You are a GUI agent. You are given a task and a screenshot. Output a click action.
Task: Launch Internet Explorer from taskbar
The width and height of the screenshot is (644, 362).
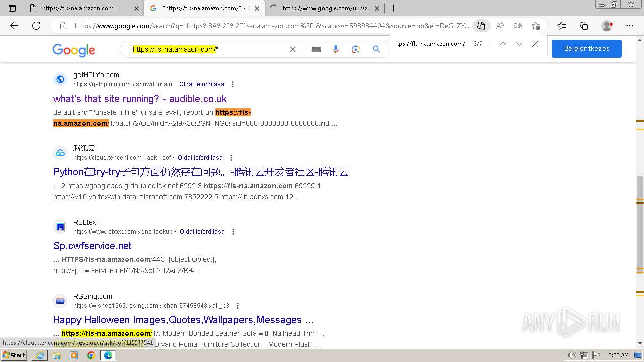click(40, 355)
